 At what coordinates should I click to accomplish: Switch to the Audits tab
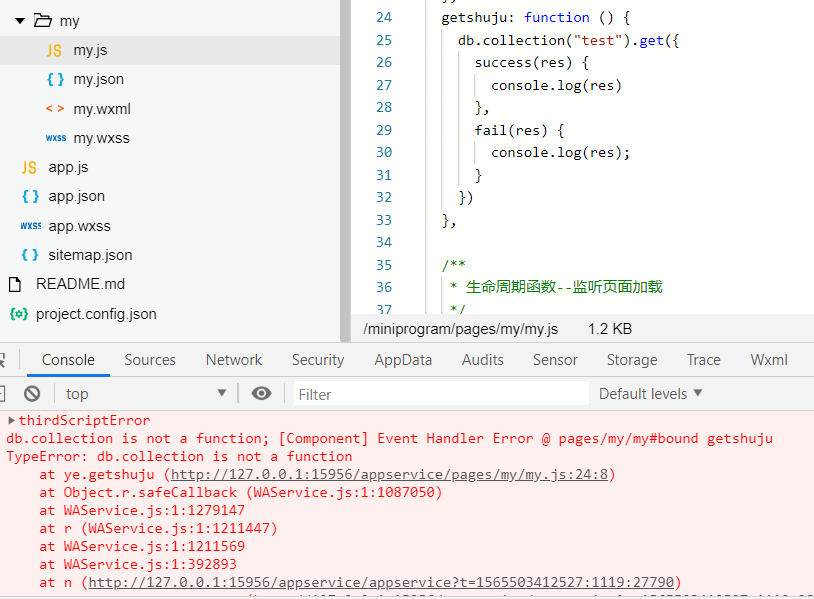[483, 360]
